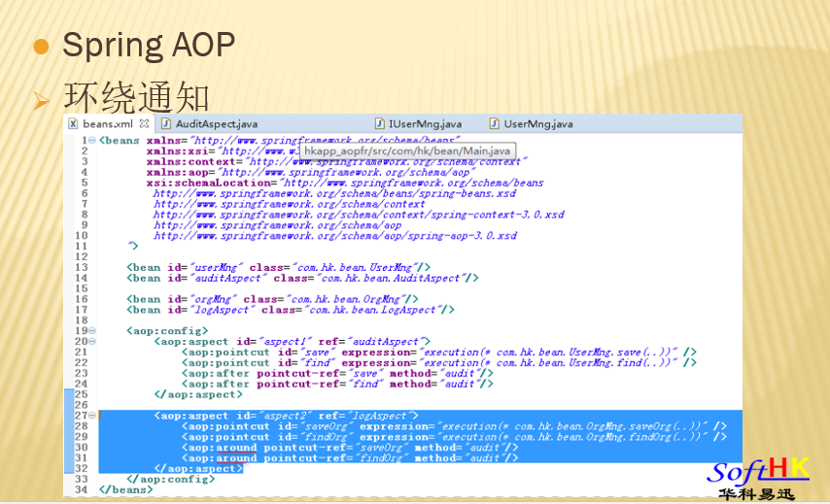This screenshot has height=504, width=830.
Task: Click line number 13 in the gutter
Action: (81, 267)
